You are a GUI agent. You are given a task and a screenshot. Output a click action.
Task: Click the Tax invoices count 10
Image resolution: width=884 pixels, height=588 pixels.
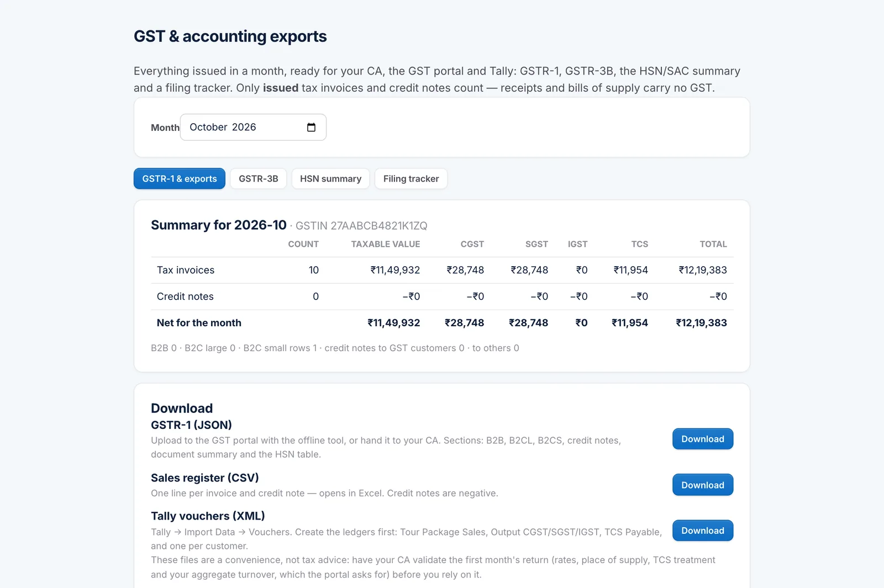tap(314, 270)
